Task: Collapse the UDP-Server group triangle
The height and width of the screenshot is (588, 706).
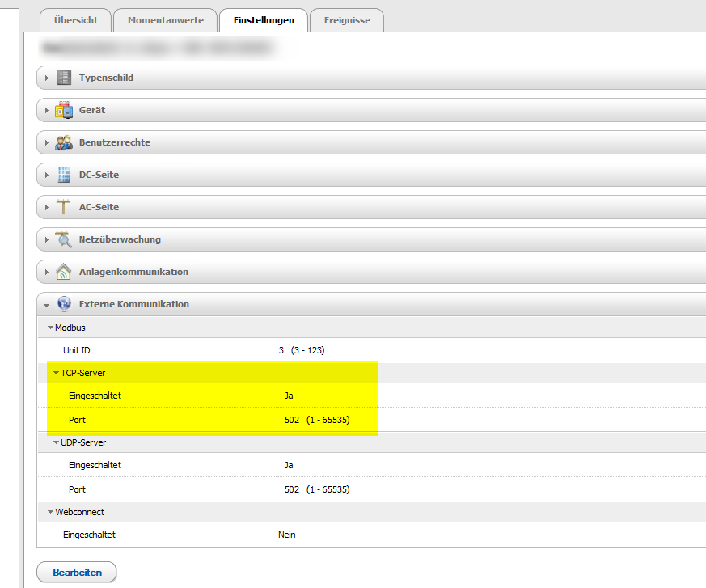Action: click(x=57, y=442)
